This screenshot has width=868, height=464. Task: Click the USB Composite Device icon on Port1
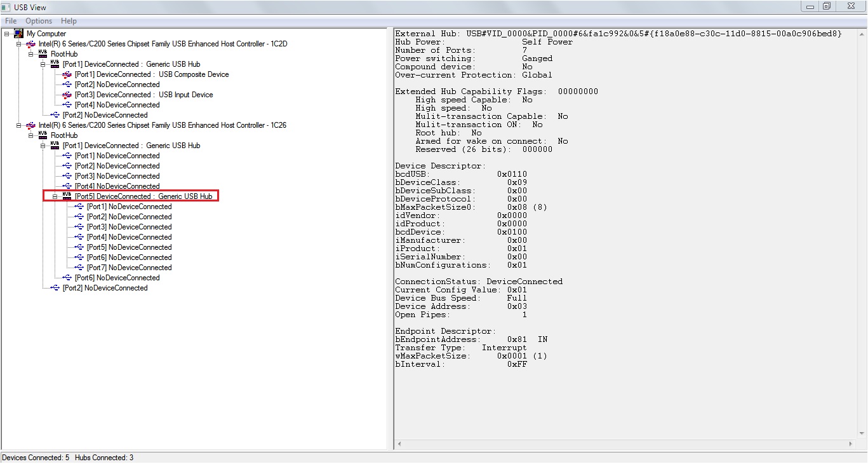coord(65,74)
